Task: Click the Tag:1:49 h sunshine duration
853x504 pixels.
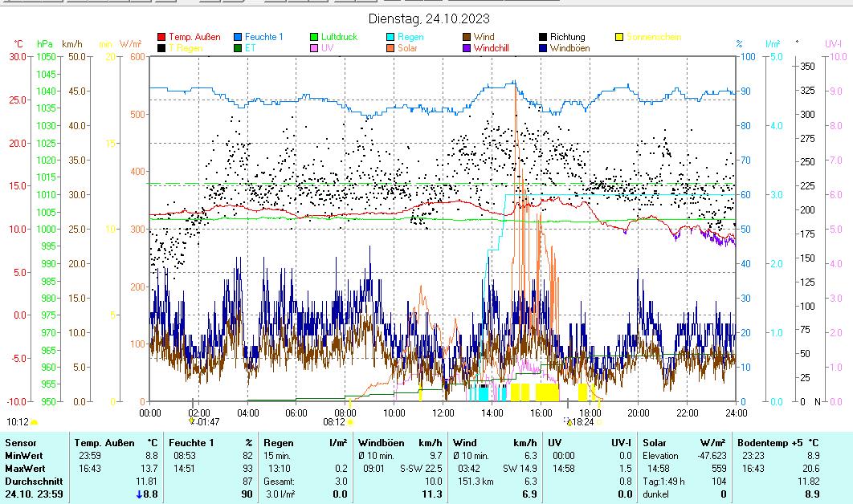Action: tap(663, 482)
